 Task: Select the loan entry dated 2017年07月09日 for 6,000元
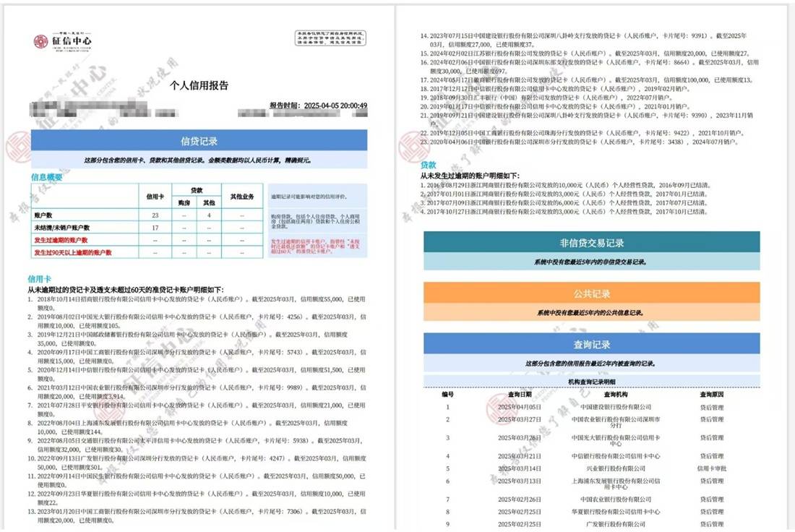(x=564, y=203)
